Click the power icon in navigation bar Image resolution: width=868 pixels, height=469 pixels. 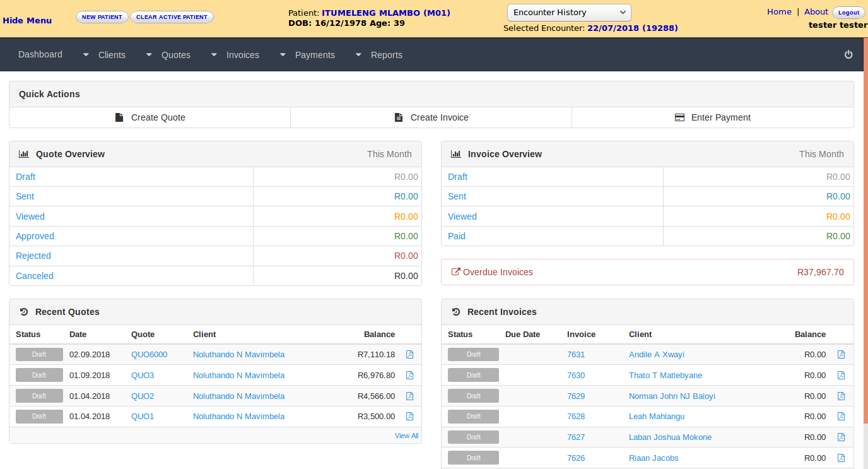pyautogui.click(x=848, y=55)
